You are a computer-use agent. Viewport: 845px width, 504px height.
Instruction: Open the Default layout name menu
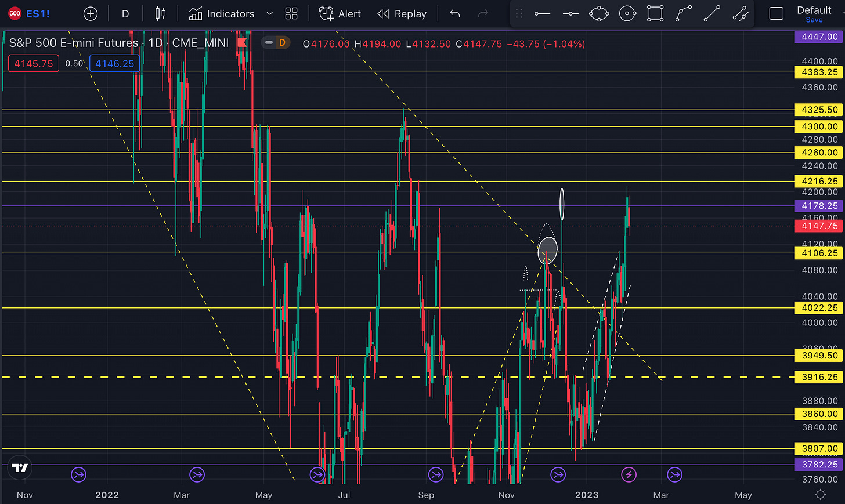[814, 10]
